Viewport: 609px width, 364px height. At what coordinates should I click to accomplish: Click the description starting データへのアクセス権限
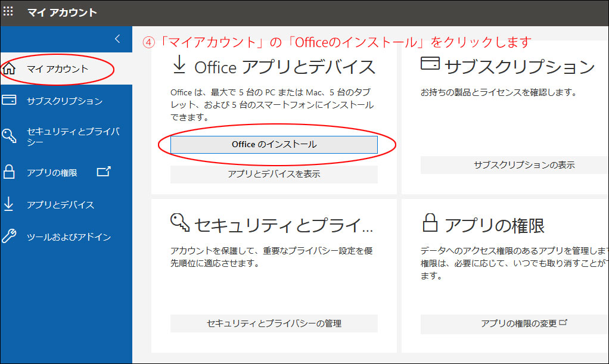[x=515, y=263]
